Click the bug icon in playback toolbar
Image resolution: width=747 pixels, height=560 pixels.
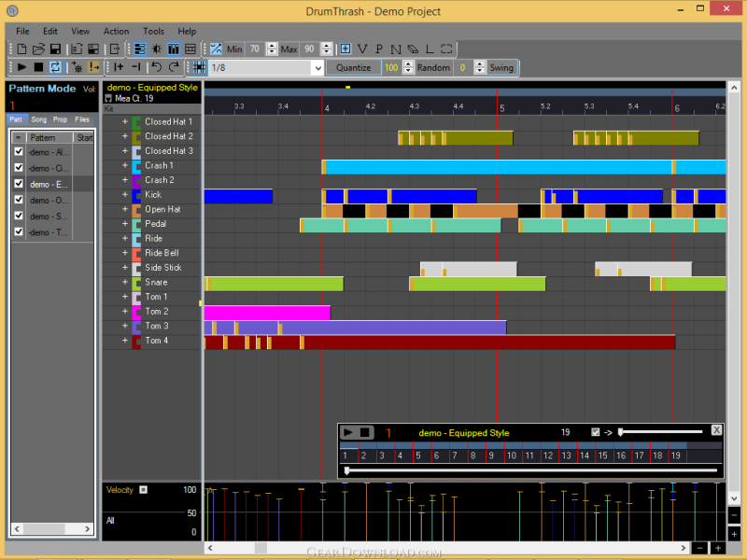(78, 67)
